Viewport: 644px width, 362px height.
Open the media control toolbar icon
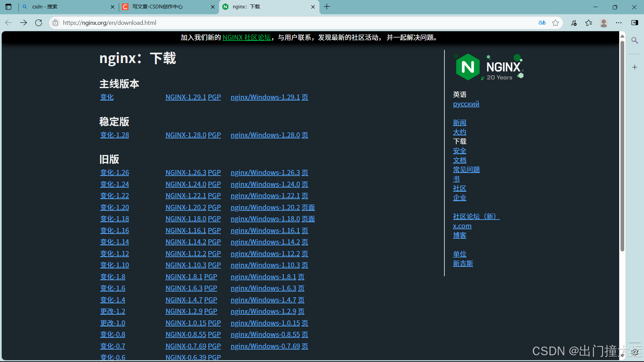[x=574, y=23]
